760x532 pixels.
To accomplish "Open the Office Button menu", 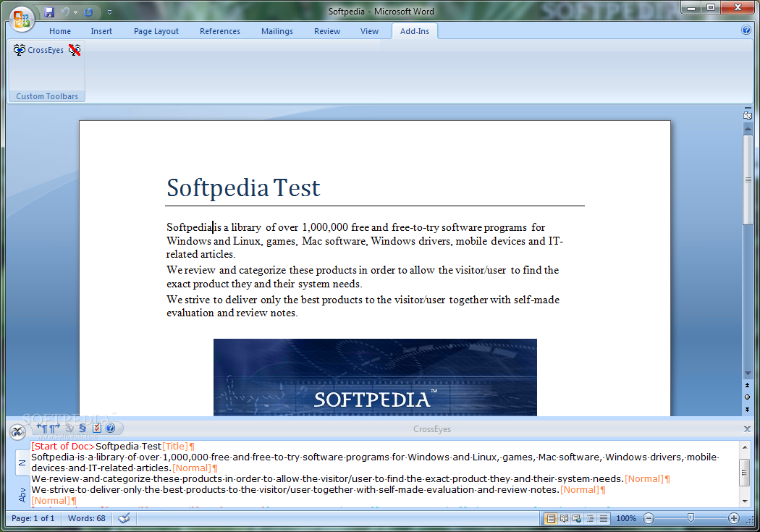I will [21, 19].
